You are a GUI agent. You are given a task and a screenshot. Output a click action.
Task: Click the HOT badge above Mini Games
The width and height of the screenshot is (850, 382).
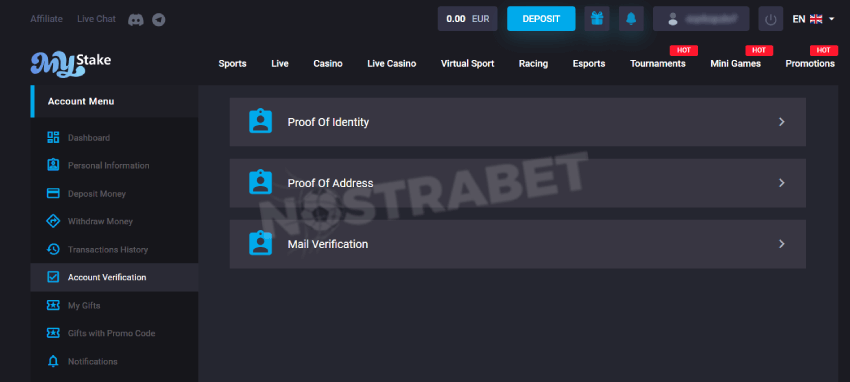pos(759,50)
